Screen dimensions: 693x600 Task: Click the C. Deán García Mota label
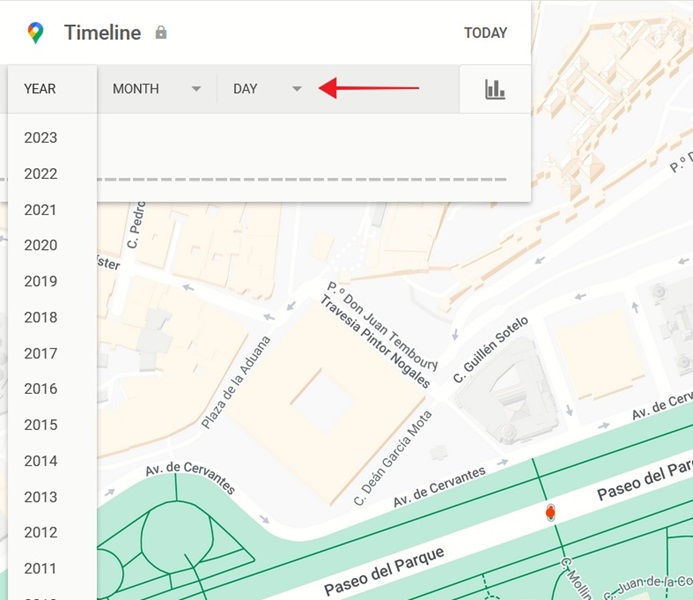click(392, 458)
